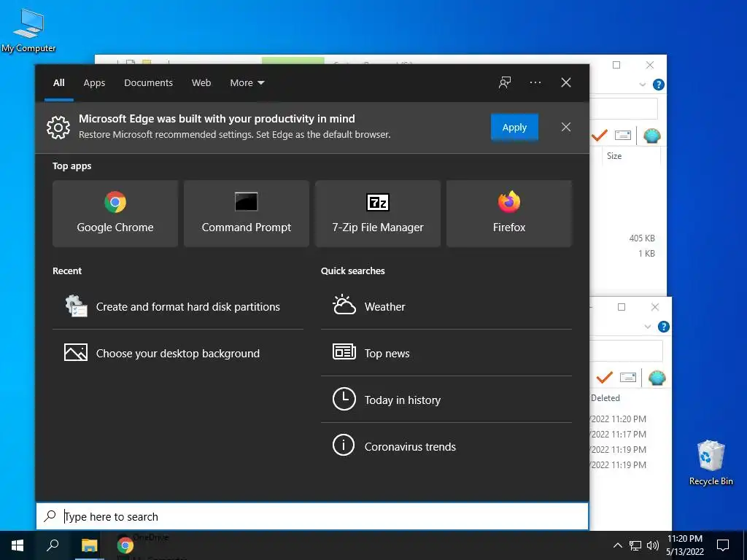This screenshot has width=747, height=560.
Task: Click rename icon in upper Explorer toolbar
Action: click(x=623, y=136)
